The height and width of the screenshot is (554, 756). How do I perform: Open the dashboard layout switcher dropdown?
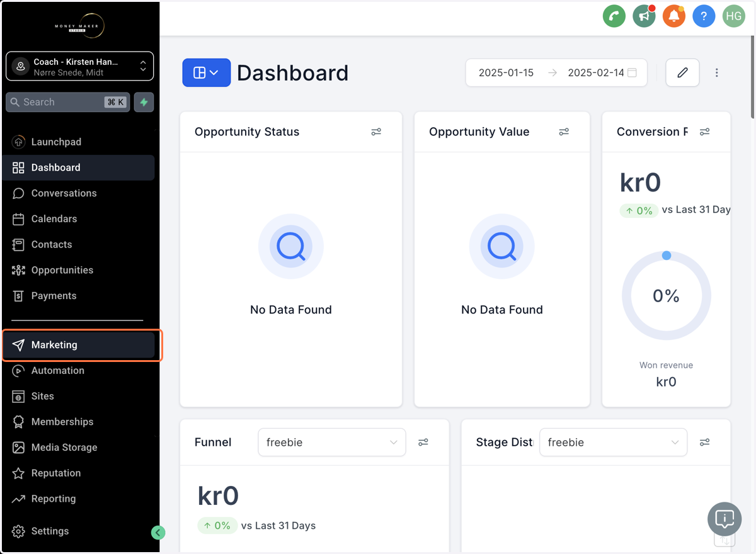207,73
